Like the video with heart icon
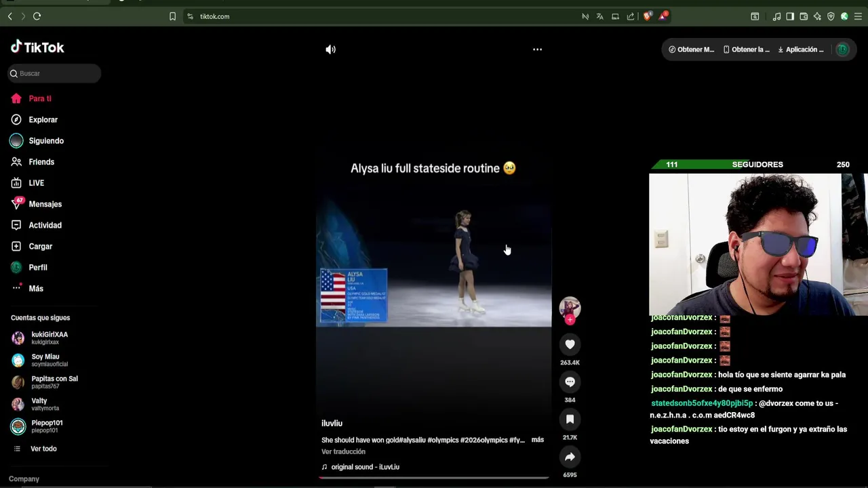This screenshot has width=868, height=488. point(570,344)
